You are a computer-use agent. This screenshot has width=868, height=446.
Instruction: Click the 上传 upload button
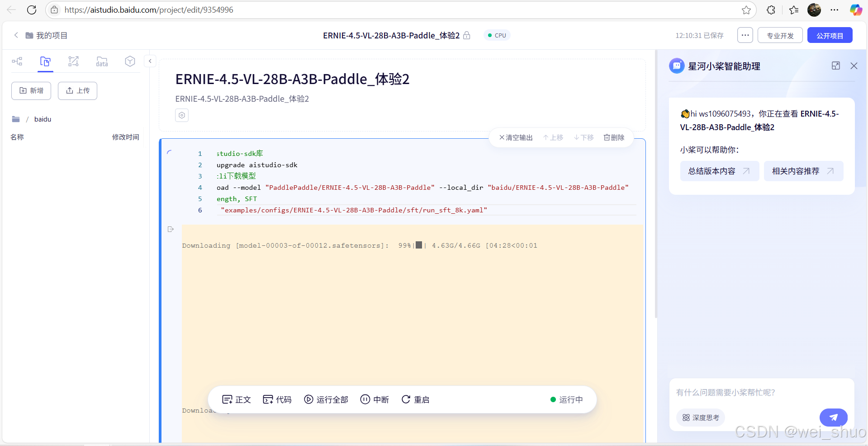(77, 91)
